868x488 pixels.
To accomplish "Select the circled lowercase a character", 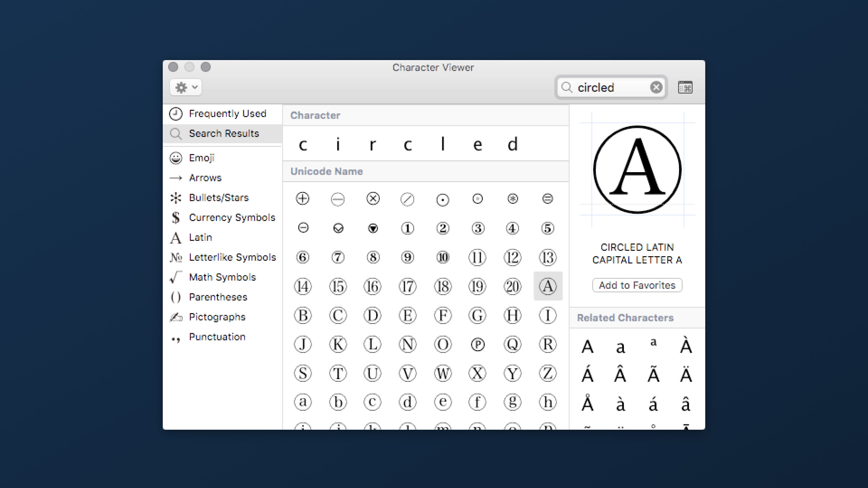I will point(303,402).
